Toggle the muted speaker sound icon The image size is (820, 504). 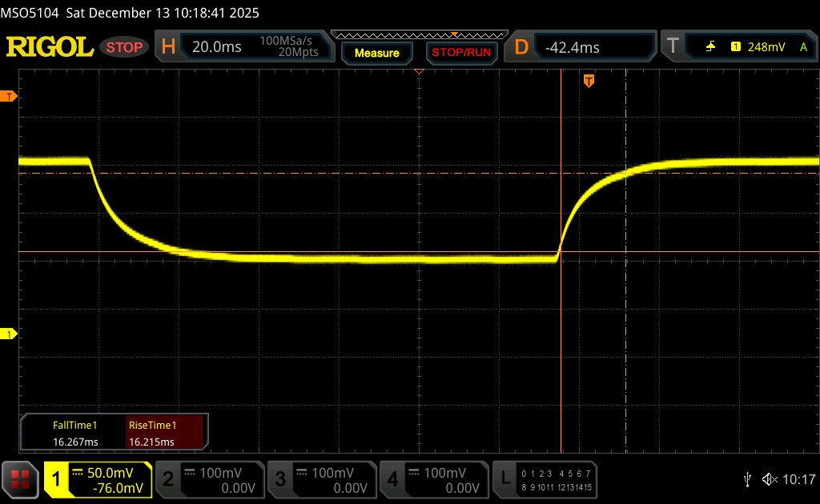point(769,479)
